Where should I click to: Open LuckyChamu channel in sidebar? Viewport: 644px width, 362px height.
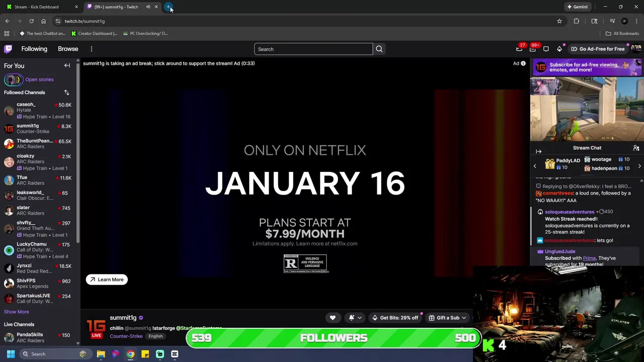39,250
